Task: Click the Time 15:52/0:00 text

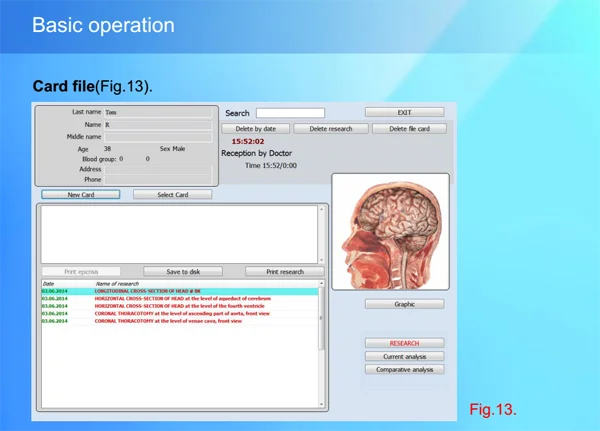Action: point(271,165)
